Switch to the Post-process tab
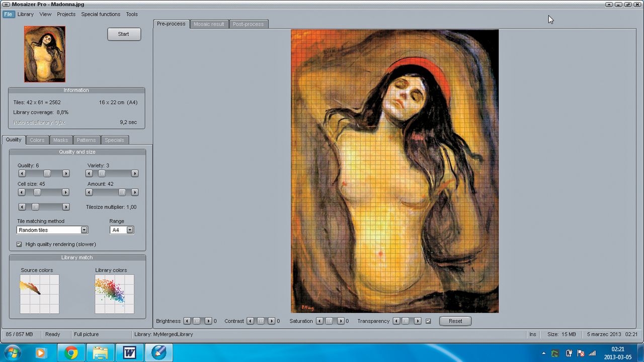The height and width of the screenshot is (362, 644). point(249,24)
